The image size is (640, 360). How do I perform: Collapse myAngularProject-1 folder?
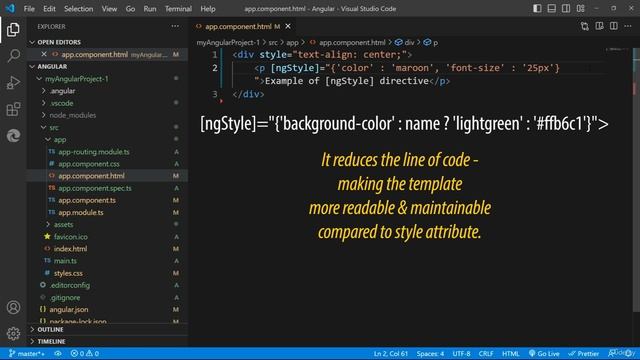[77, 78]
